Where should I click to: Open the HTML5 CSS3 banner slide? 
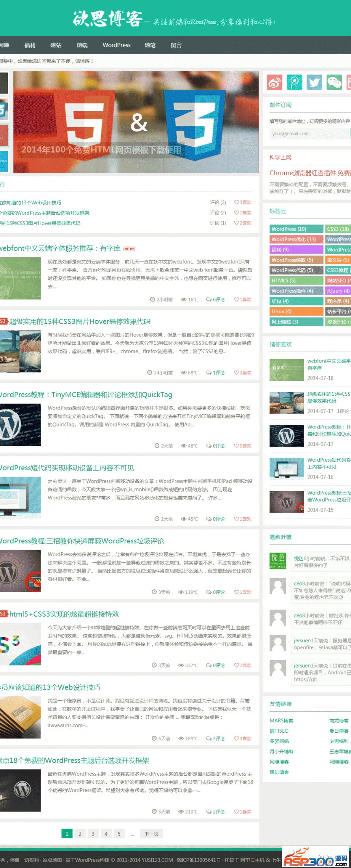click(x=136, y=122)
